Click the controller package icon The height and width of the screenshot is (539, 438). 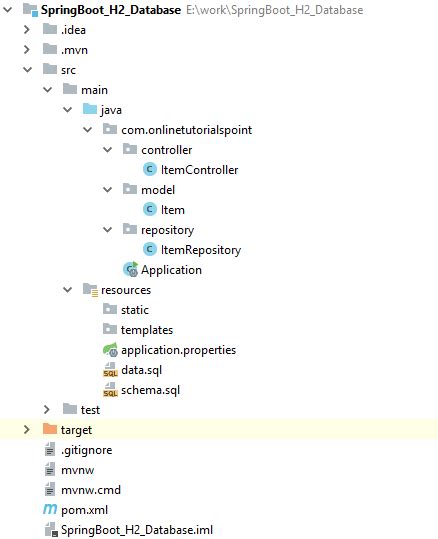130,149
